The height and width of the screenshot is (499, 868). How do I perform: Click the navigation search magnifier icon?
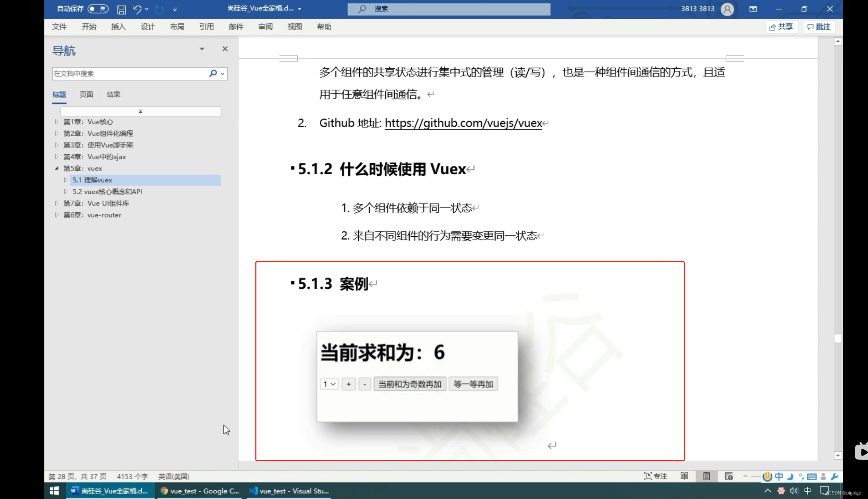(x=213, y=73)
